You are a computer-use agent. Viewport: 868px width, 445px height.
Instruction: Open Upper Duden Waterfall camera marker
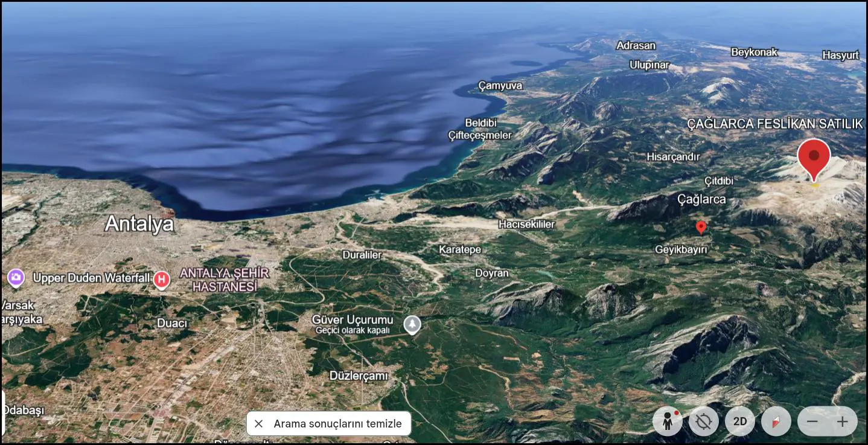point(16,278)
